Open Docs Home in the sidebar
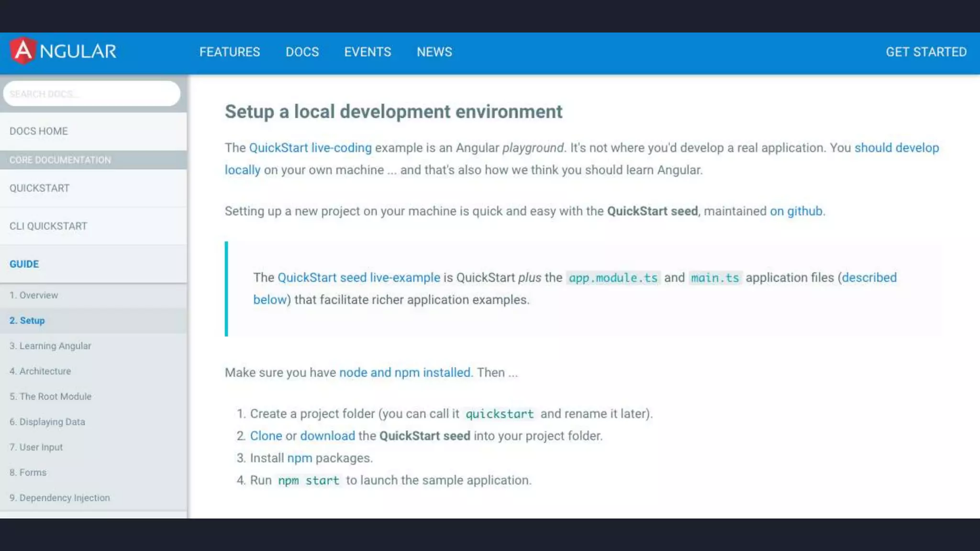Image resolution: width=980 pixels, height=551 pixels. [x=39, y=131]
